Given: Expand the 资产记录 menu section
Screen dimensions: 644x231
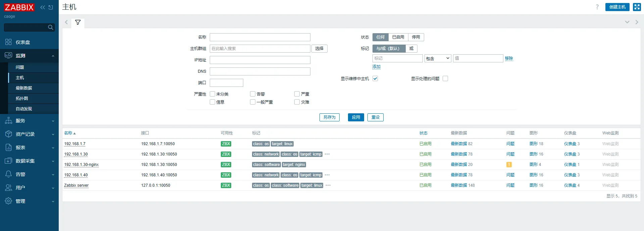Looking at the screenshot, I should click(x=53, y=134).
